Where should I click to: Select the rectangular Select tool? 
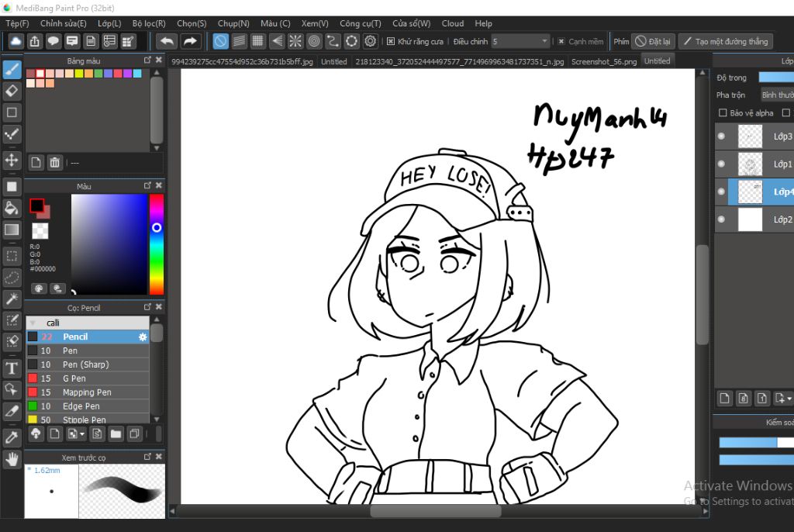(12, 256)
